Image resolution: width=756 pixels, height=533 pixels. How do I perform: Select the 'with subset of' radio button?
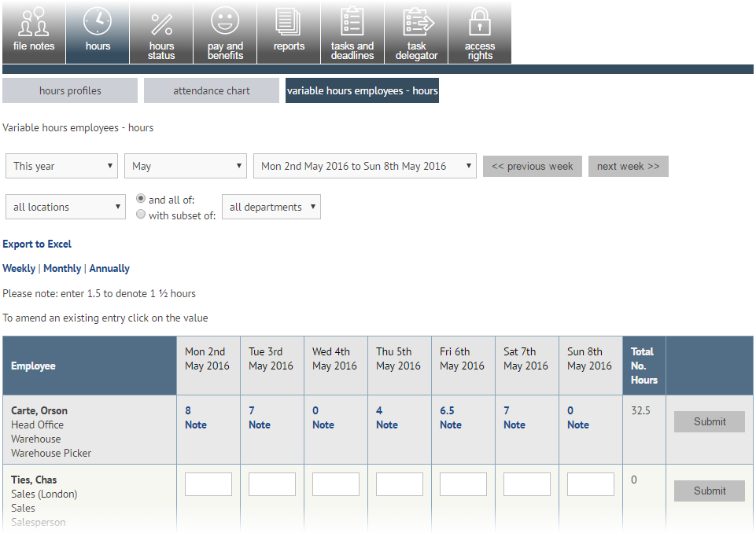tap(141, 214)
